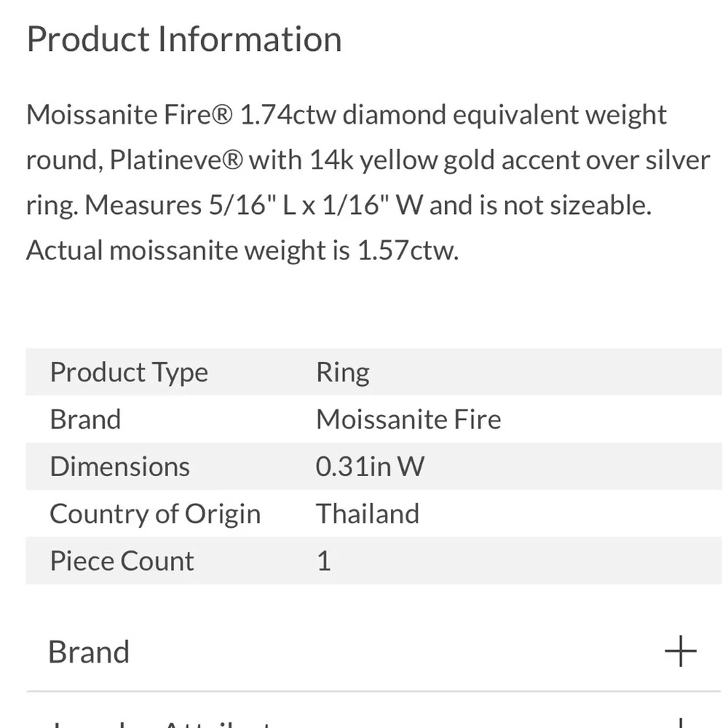Select the 0.31in W dimension value

click(x=370, y=466)
